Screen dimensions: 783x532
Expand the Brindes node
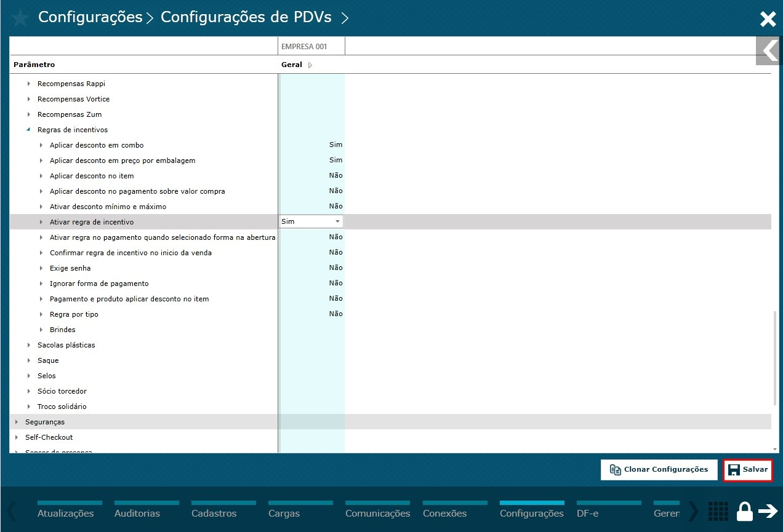41,330
